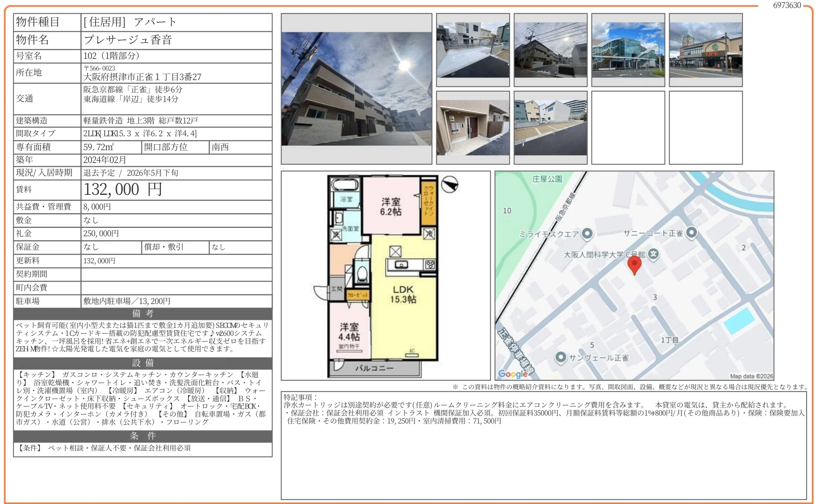Click the サンヴェール正雀 map marker icon
The height and width of the screenshot is (504, 819).
tap(560, 357)
